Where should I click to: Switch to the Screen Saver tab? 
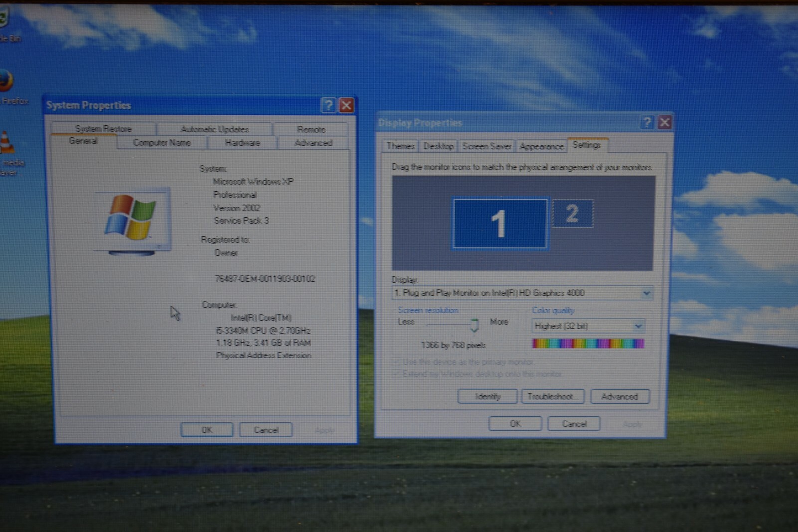coord(487,146)
